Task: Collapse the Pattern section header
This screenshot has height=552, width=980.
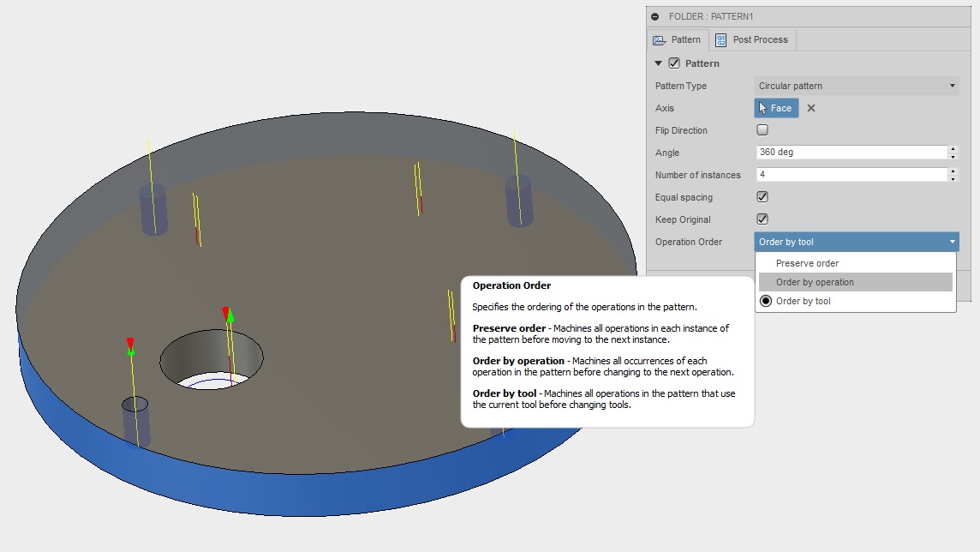Action: pyautogui.click(x=658, y=63)
